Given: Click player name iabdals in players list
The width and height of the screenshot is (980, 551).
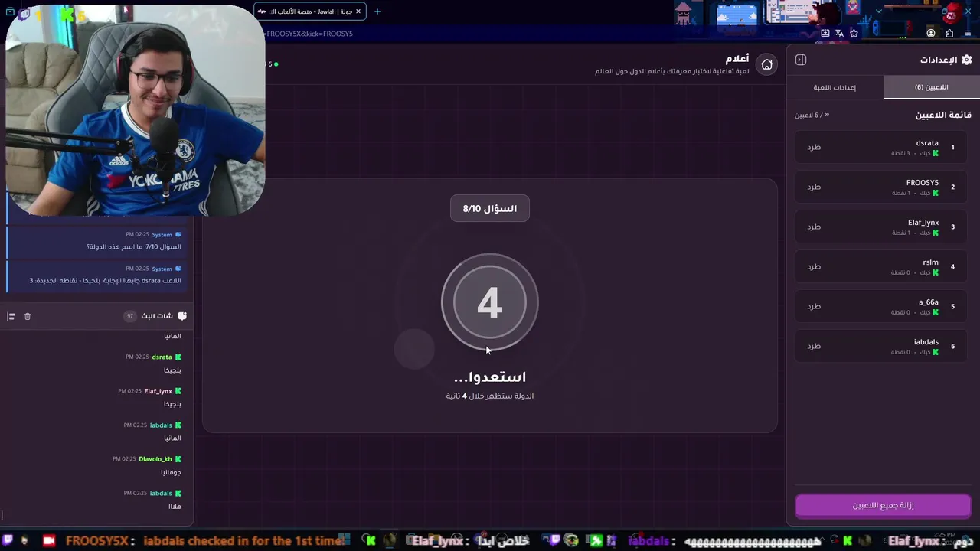Looking at the screenshot, I should point(926,342).
